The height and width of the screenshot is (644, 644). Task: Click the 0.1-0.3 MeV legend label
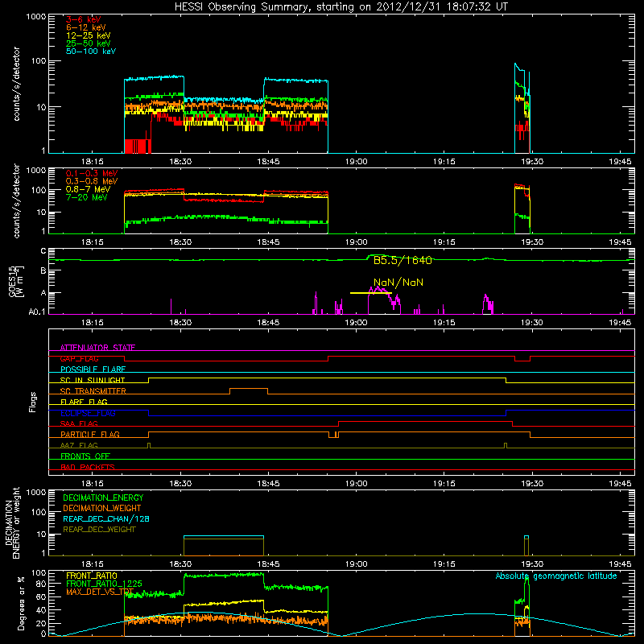[92, 173]
